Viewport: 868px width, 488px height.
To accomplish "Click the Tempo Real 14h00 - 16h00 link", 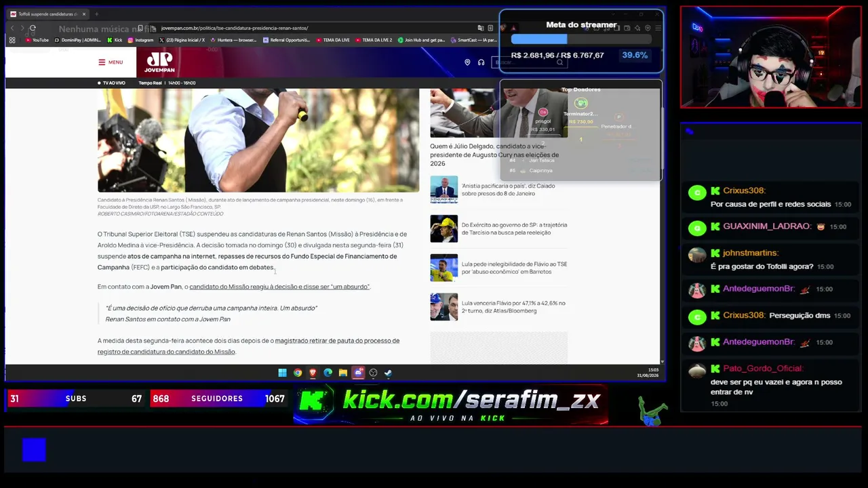I will point(167,83).
